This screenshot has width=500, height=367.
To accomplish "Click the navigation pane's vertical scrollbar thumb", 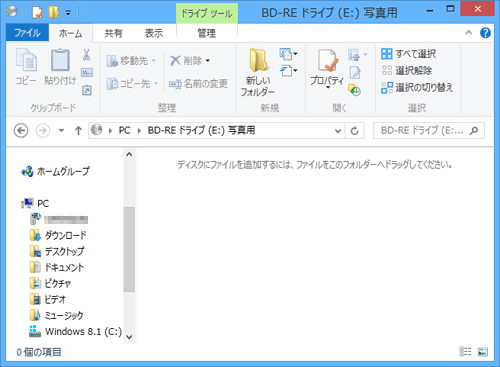I will tap(129, 249).
